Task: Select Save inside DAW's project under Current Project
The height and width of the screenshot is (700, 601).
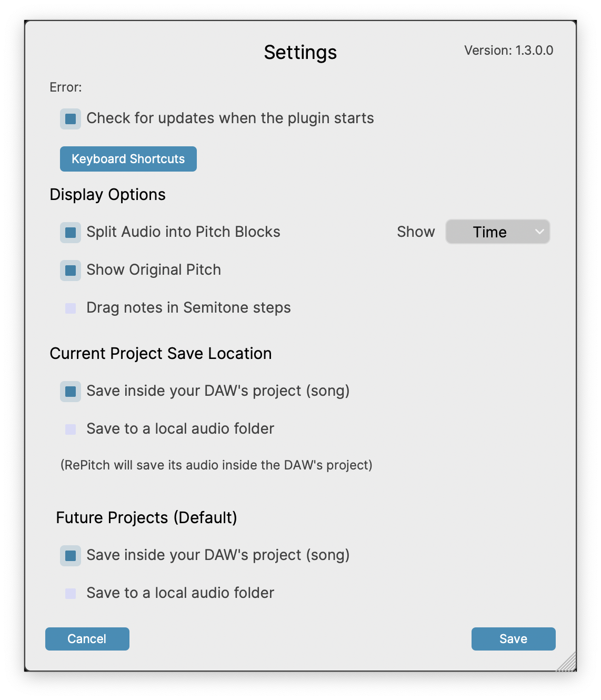Action: click(71, 392)
